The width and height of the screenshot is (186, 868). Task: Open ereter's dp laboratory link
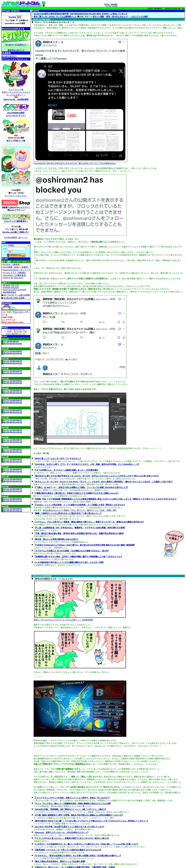click(13, 278)
